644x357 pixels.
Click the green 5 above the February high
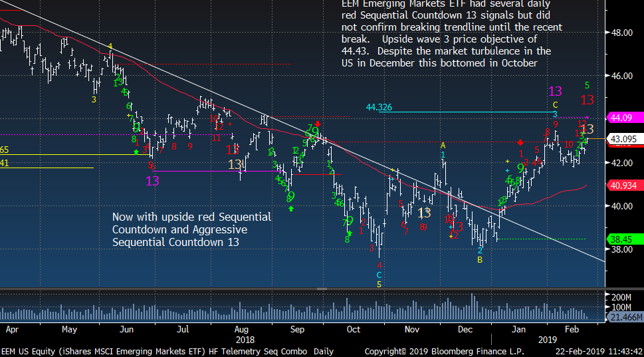(x=587, y=86)
